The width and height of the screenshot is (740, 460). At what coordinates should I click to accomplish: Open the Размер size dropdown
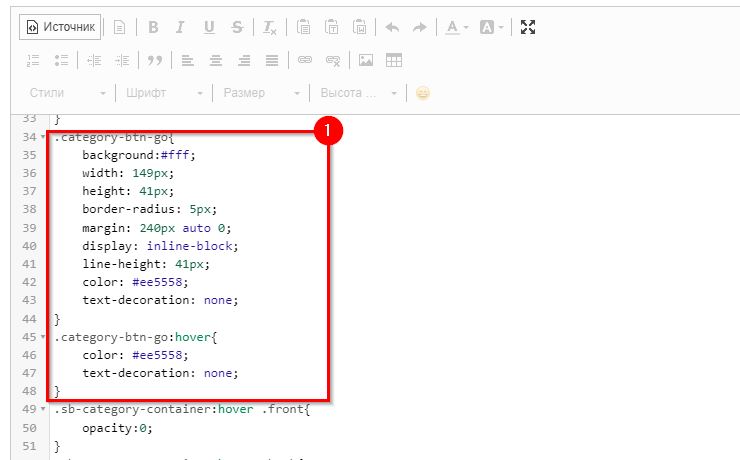coord(260,93)
